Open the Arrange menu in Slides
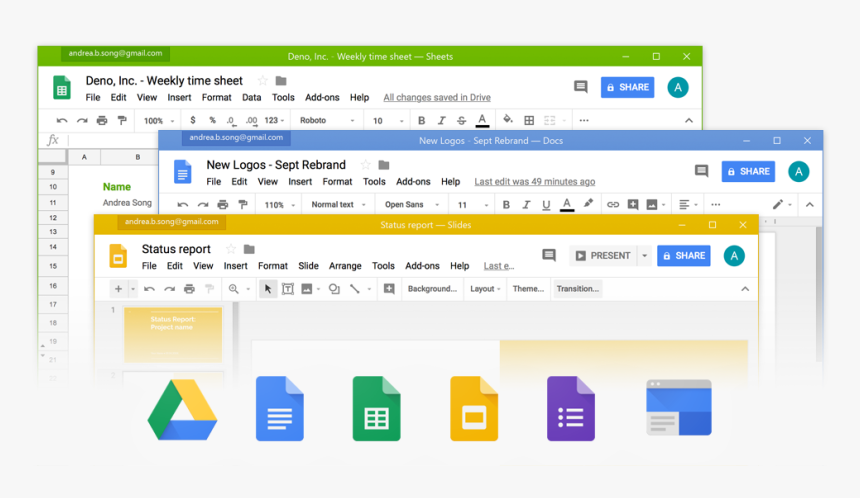Viewport: 860px width, 498px height. 345,266
